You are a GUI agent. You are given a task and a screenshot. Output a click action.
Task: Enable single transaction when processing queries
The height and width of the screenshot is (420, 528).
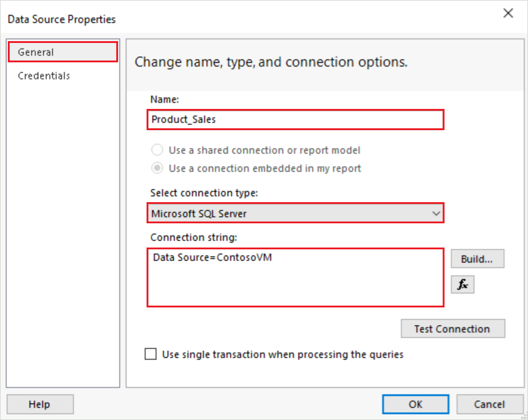(x=151, y=354)
